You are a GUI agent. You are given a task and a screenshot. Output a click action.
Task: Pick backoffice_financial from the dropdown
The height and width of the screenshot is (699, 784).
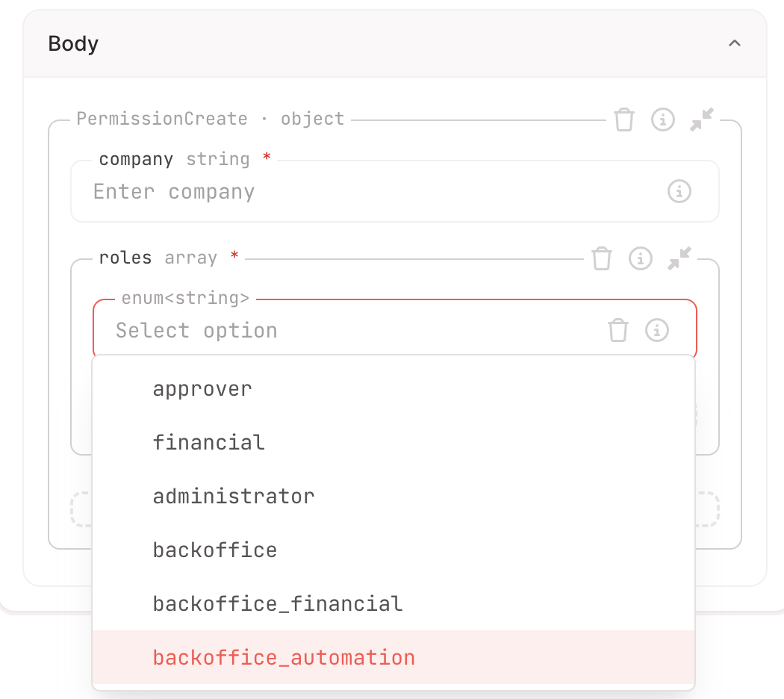[278, 603]
